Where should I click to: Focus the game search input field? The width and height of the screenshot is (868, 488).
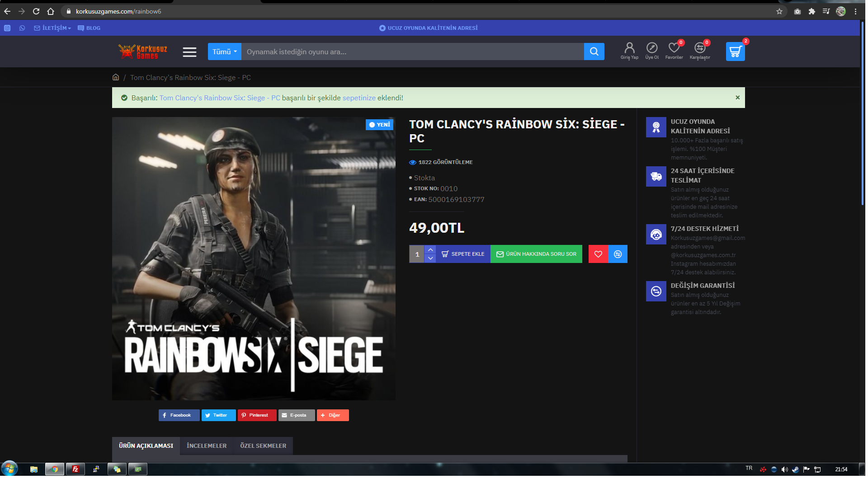[x=412, y=52]
